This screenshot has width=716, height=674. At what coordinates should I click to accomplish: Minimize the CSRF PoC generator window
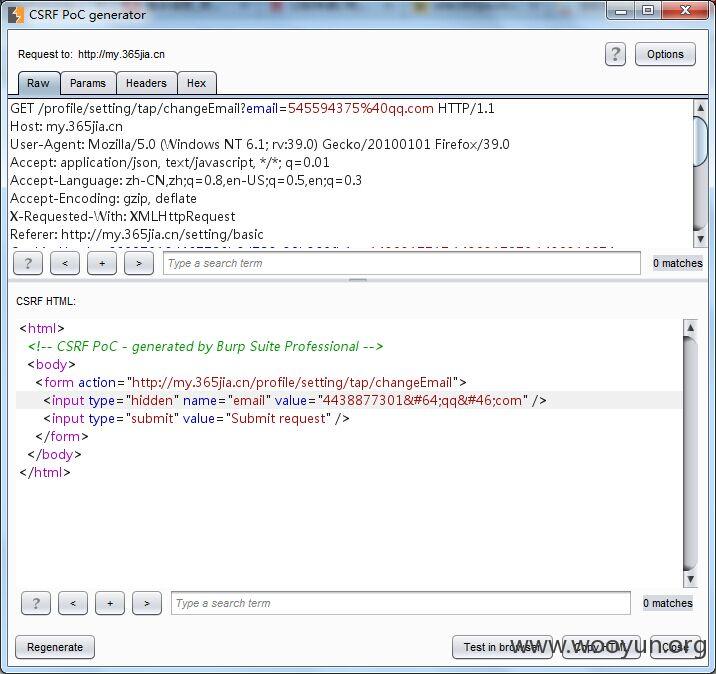(x=621, y=11)
